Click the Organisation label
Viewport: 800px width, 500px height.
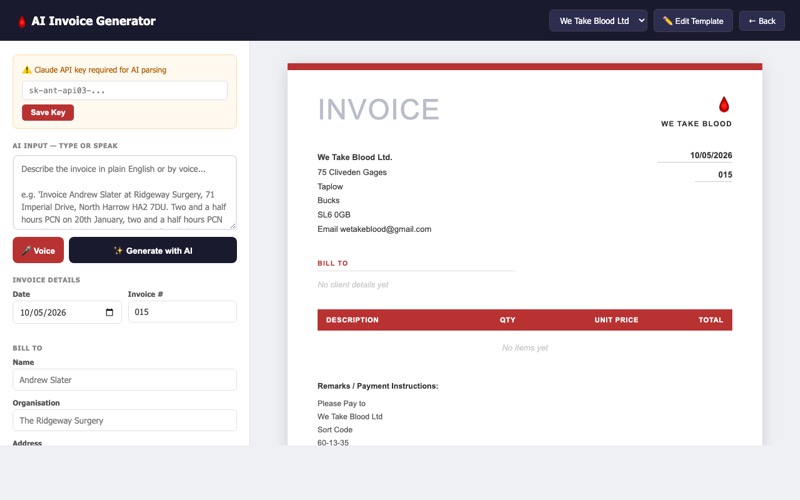point(36,403)
